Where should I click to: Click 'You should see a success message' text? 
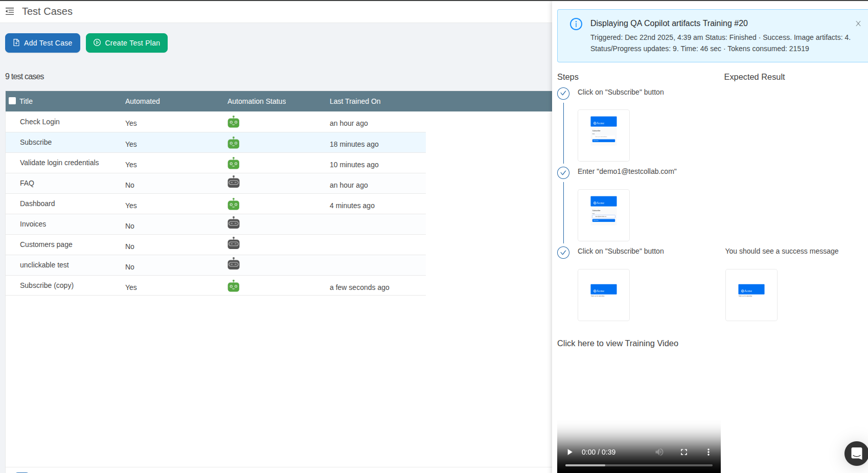click(x=782, y=251)
